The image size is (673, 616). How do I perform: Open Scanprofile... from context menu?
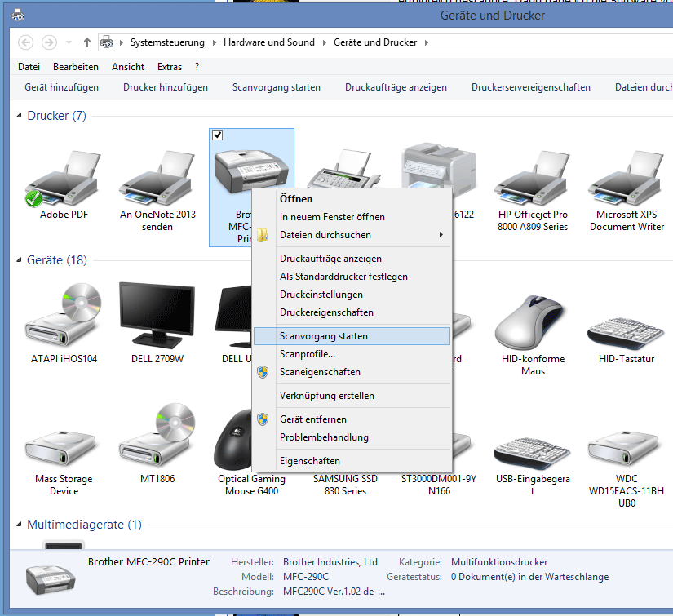click(352, 355)
